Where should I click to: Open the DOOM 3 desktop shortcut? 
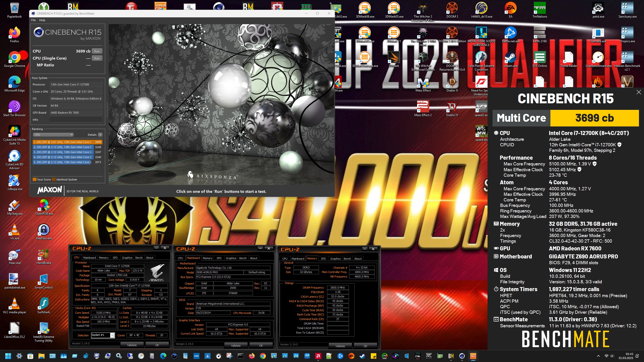tap(452, 11)
